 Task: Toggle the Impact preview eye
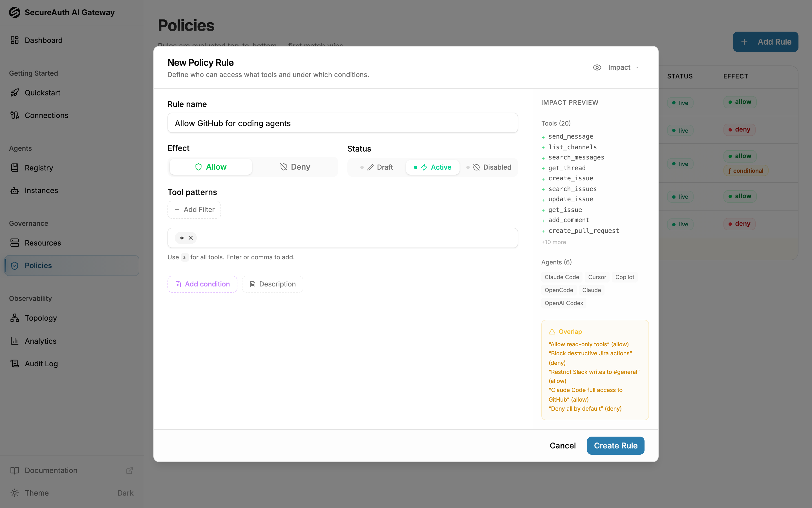[x=597, y=67]
